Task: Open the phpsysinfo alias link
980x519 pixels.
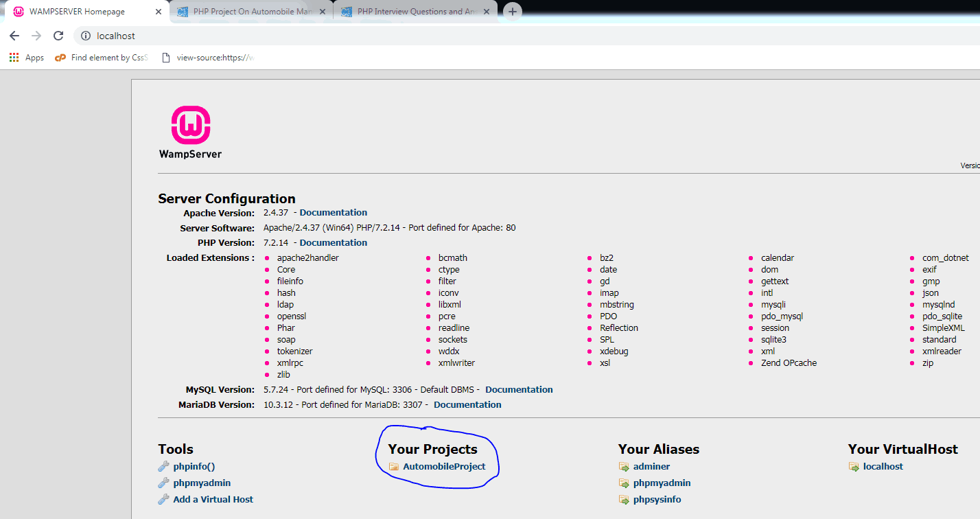Action: pyautogui.click(x=657, y=500)
